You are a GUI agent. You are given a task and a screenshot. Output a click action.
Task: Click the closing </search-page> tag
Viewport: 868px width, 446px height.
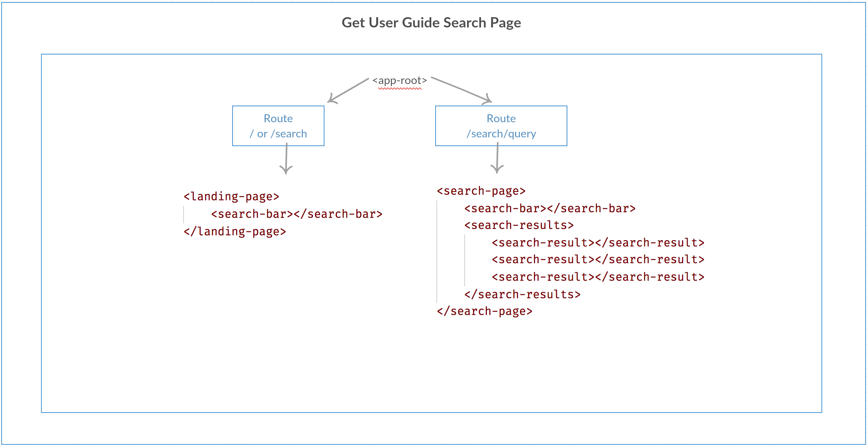coord(485,311)
